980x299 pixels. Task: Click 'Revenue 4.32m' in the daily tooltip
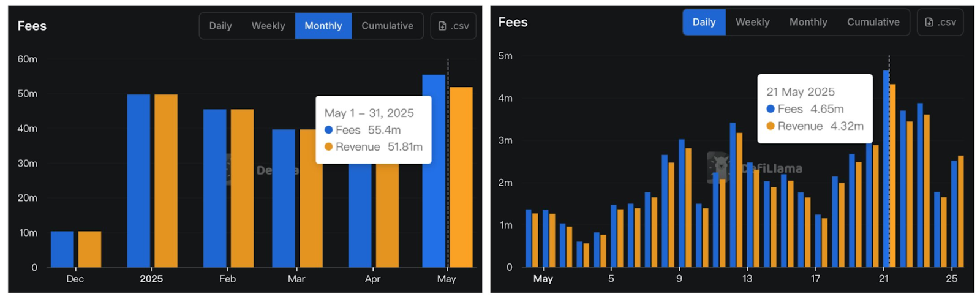click(815, 126)
